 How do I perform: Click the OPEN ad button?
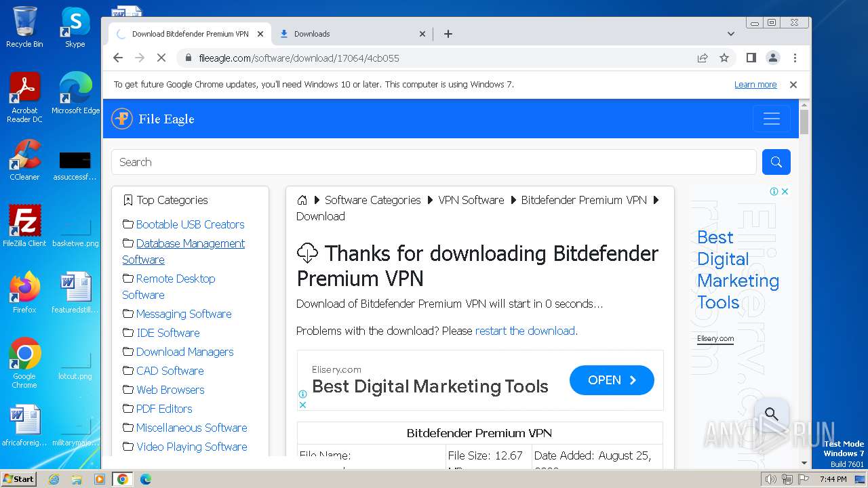point(612,380)
